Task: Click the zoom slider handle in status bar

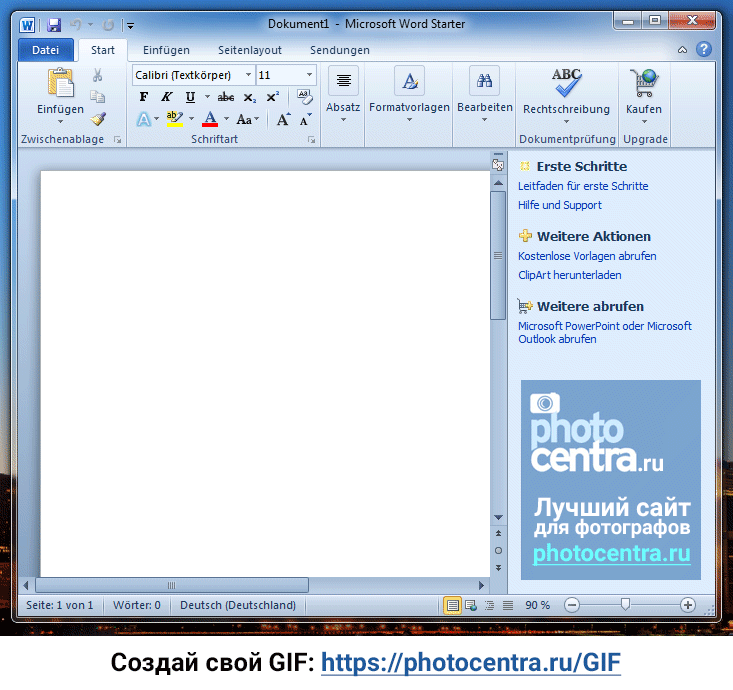Action: click(x=625, y=604)
